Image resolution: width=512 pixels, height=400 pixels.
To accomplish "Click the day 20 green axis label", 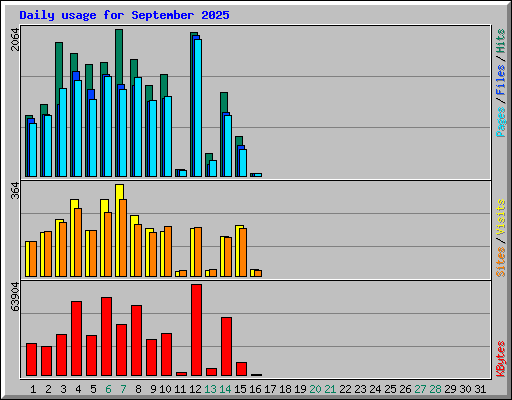I will tap(315, 389).
